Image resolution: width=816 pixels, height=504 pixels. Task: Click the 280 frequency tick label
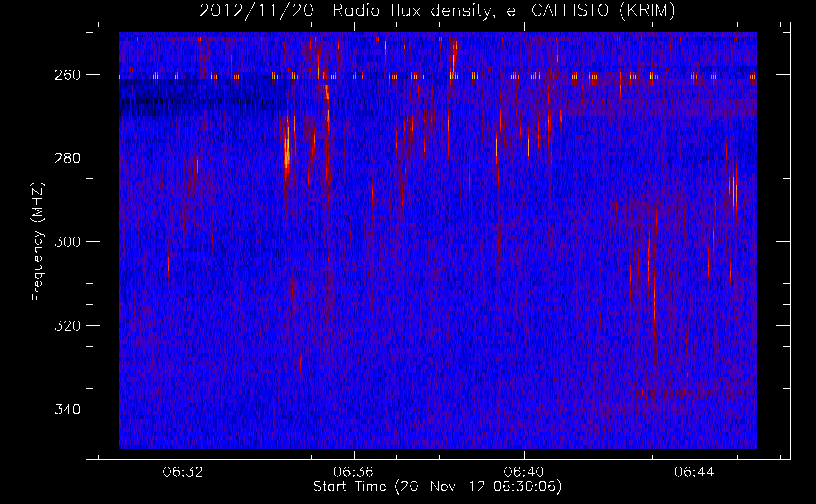[x=67, y=158]
